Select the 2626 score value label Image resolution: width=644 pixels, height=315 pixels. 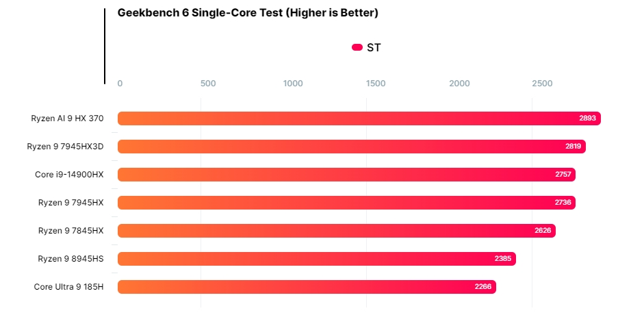point(543,231)
